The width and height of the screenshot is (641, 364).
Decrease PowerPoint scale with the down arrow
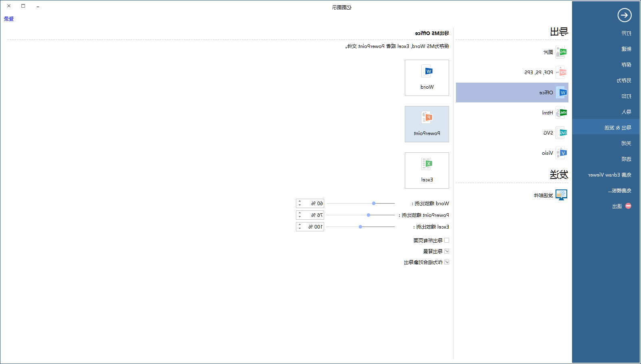pyautogui.click(x=300, y=217)
